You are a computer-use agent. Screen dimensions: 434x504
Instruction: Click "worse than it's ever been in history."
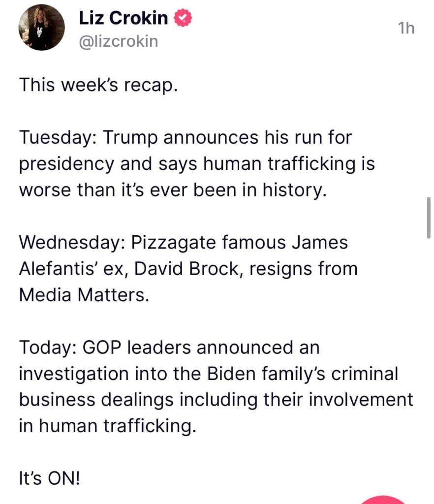click(x=173, y=190)
